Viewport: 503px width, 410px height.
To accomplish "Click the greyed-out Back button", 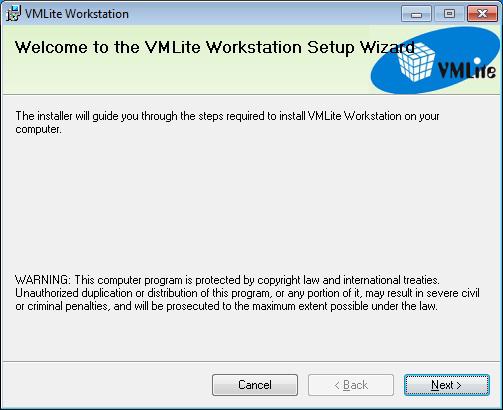I will (351, 385).
